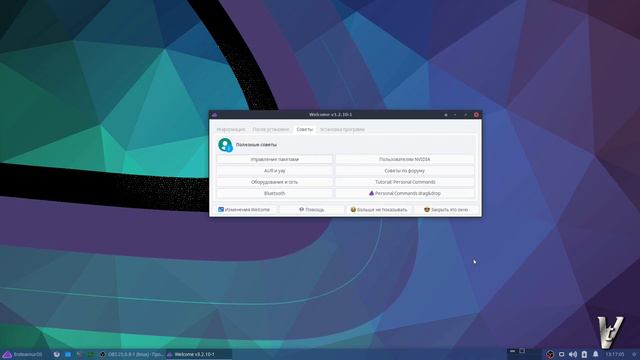This screenshot has height=360, width=640.
Task: Click the Помощь button
Action: (x=311, y=210)
